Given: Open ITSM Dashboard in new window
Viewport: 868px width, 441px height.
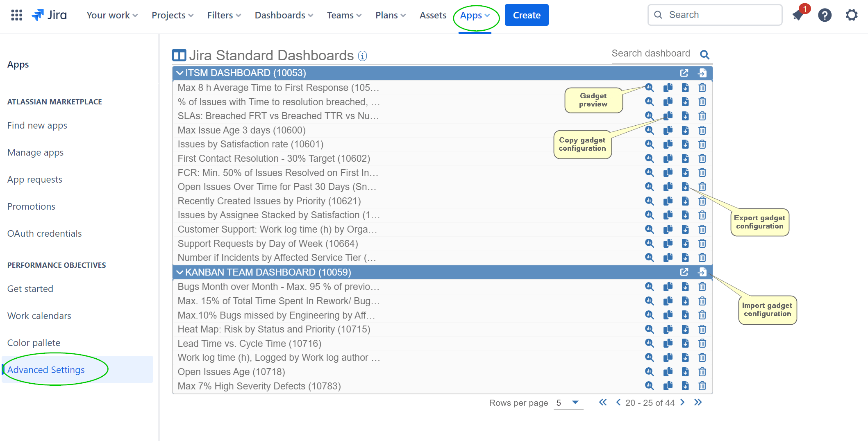Looking at the screenshot, I should coord(684,72).
